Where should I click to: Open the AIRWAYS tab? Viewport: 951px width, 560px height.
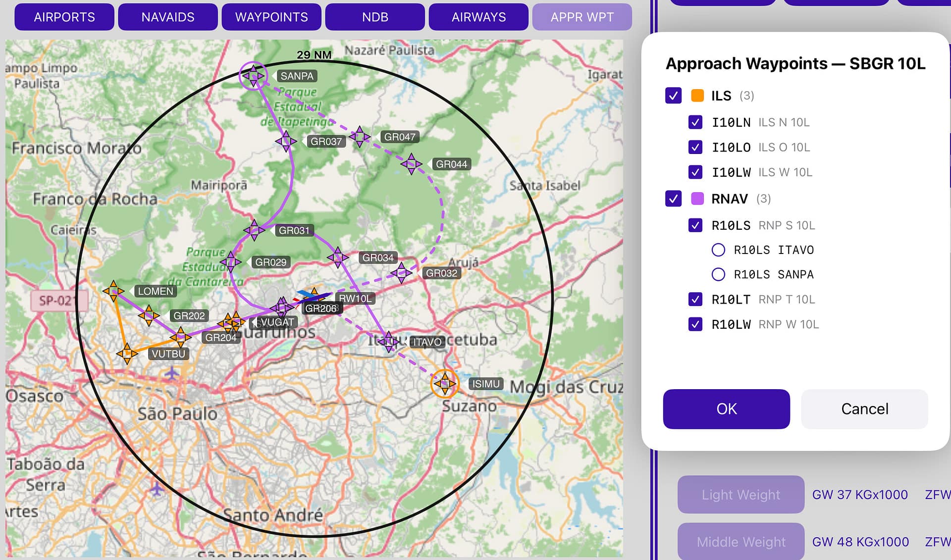(x=478, y=17)
